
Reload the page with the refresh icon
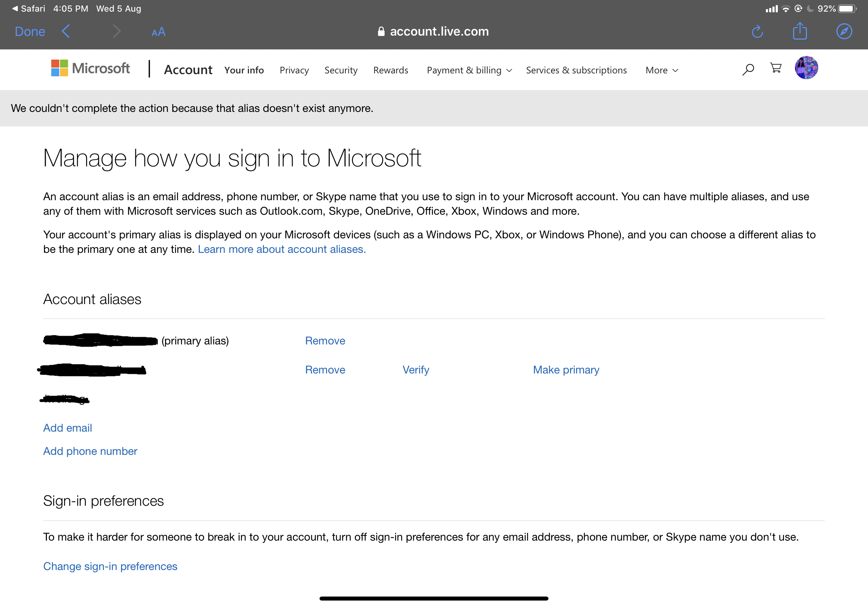point(757,32)
